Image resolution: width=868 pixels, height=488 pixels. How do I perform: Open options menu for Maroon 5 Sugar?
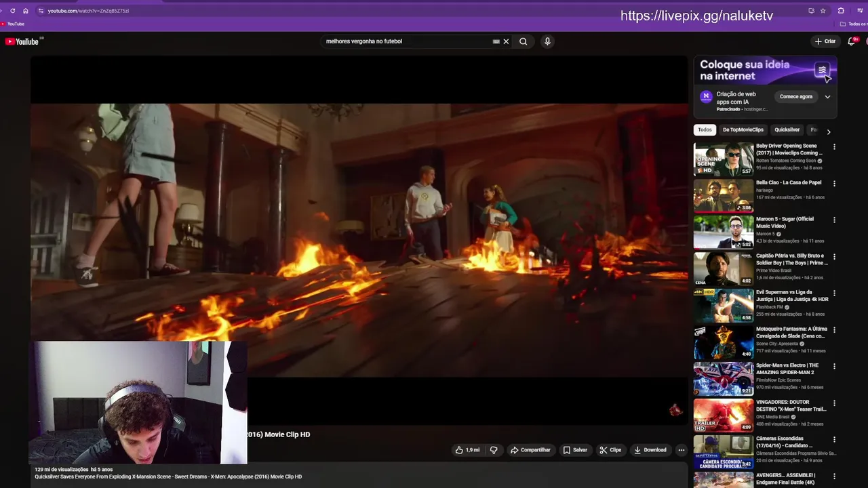click(x=834, y=220)
